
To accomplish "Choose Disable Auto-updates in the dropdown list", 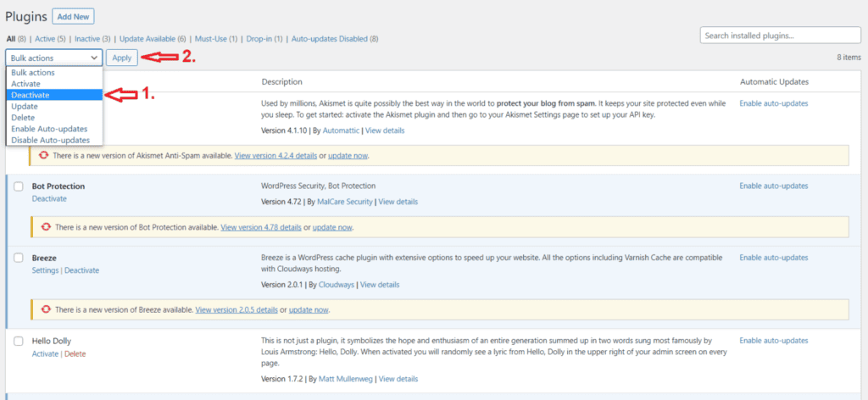I will pyautogui.click(x=50, y=140).
